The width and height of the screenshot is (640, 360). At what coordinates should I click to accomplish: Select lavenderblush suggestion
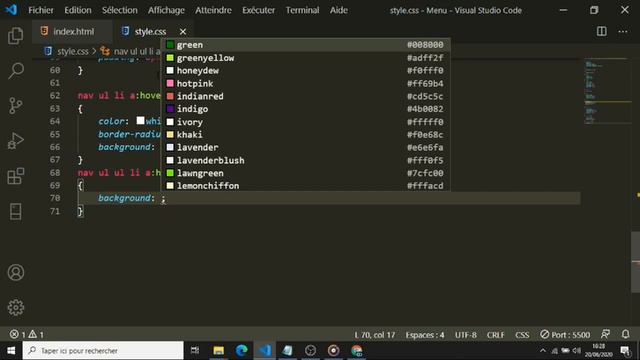306,160
